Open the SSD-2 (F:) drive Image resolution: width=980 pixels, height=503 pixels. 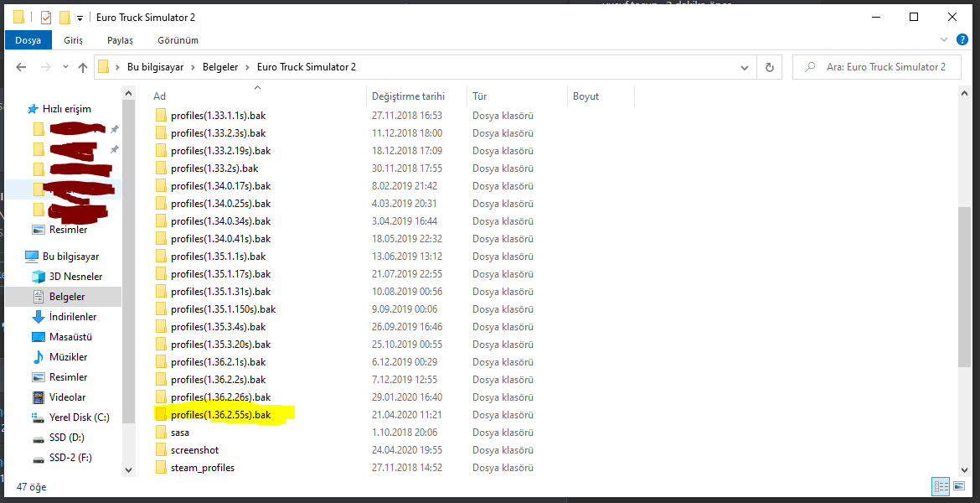pyautogui.click(x=70, y=458)
